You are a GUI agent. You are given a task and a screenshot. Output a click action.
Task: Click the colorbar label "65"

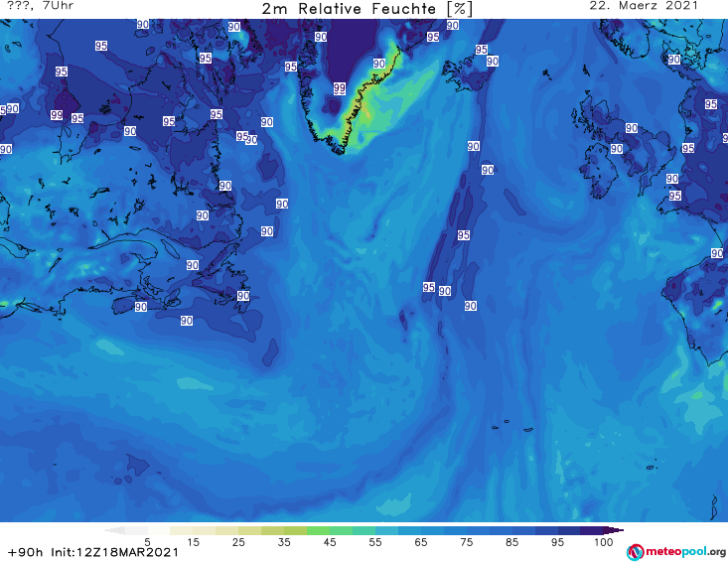421,542
